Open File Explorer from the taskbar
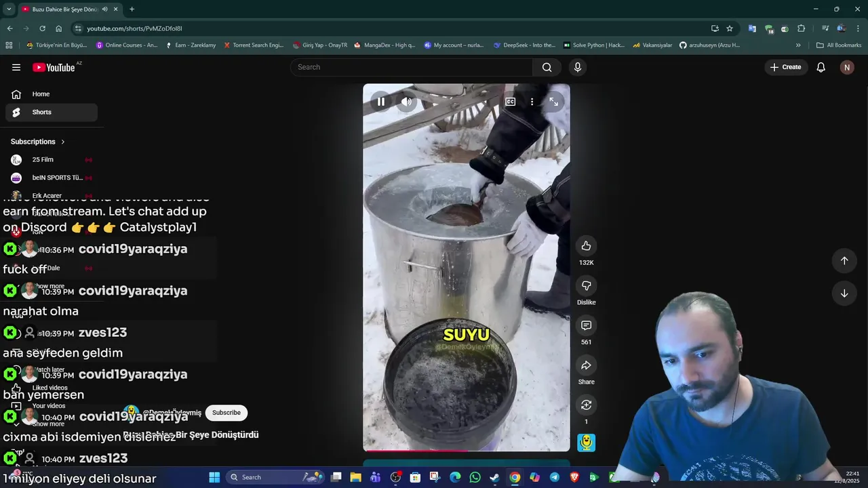868x488 pixels. 355,477
